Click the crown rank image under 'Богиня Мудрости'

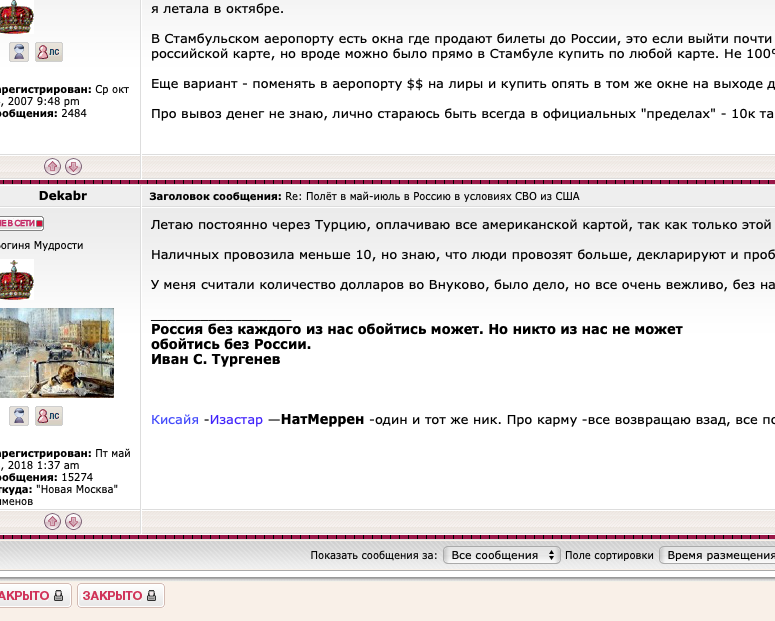(x=15, y=281)
